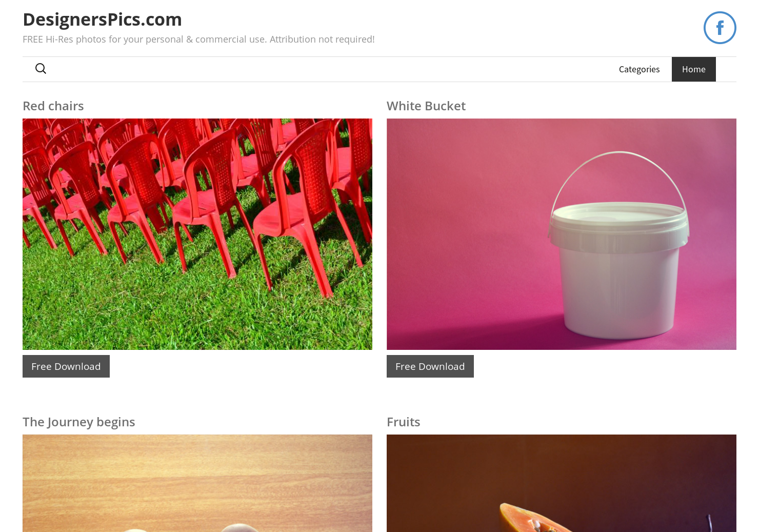Open the Fruits title link
Image resolution: width=759 pixels, height=532 pixels.
click(403, 422)
